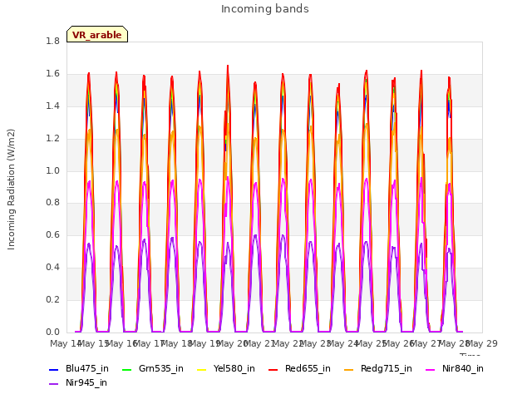The height and width of the screenshot is (399, 532).
Task: Click the magenta Nir840_in legend color marker
Action: tap(431, 369)
